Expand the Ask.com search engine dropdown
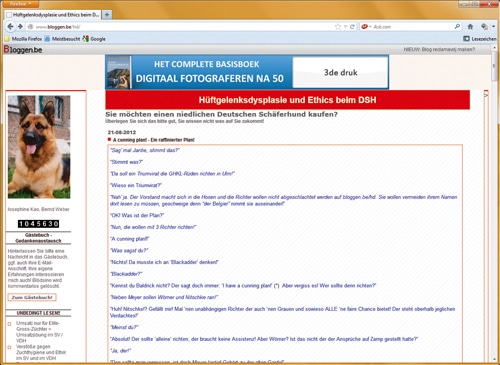Image resolution: width=500 pixels, height=365 pixels. click(366, 27)
